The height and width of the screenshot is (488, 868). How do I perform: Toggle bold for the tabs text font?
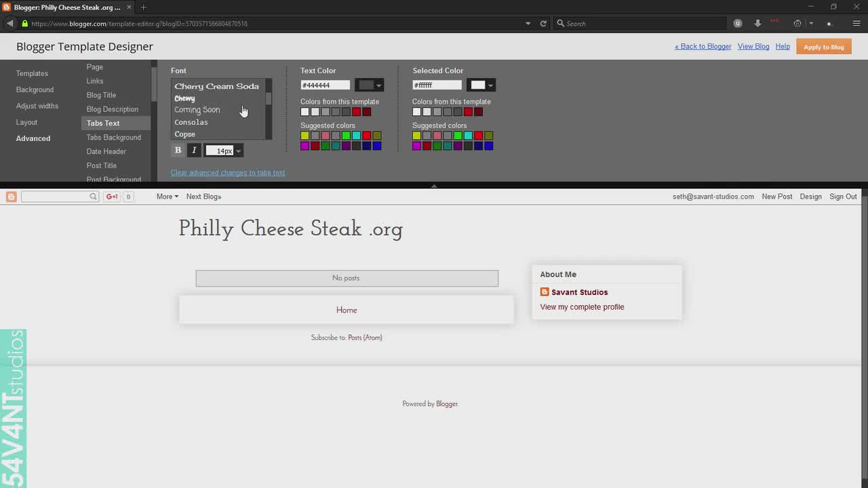(178, 150)
